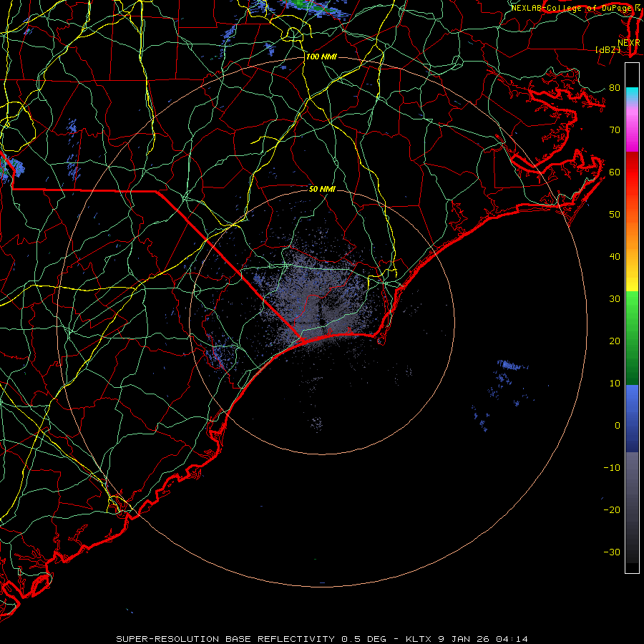The image size is (644, 644).
Task: Click the -20 value on dBZ scale
Action: (x=612, y=510)
